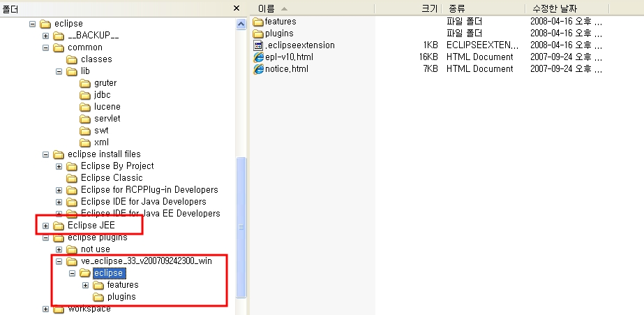Click the features name in file list
The width and height of the screenshot is (644, 315).
pyautogui.click(x=280, y=22)
